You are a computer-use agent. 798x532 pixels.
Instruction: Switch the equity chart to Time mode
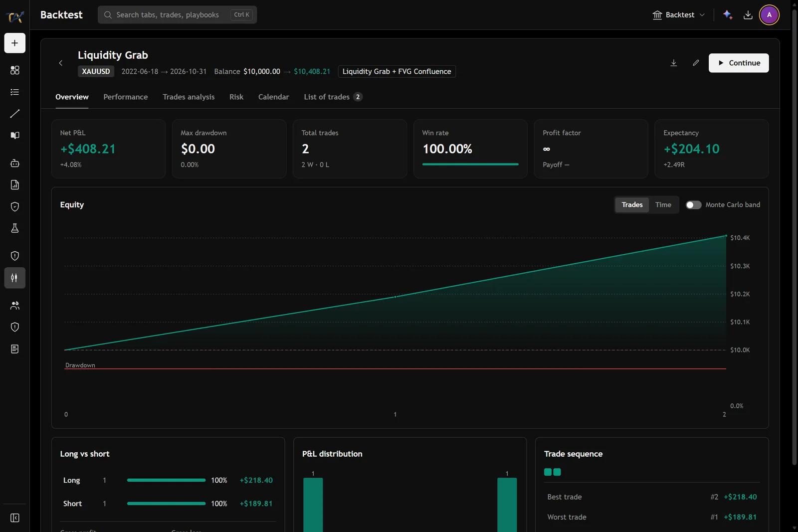click(663, 205)
